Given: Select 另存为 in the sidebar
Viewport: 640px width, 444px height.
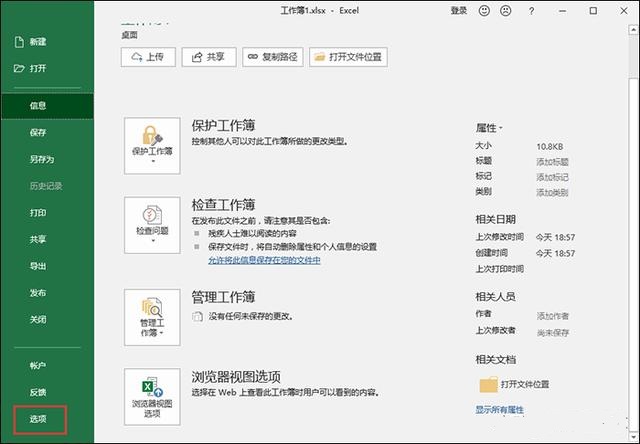Looking at the screenshot, I should 47,159.
